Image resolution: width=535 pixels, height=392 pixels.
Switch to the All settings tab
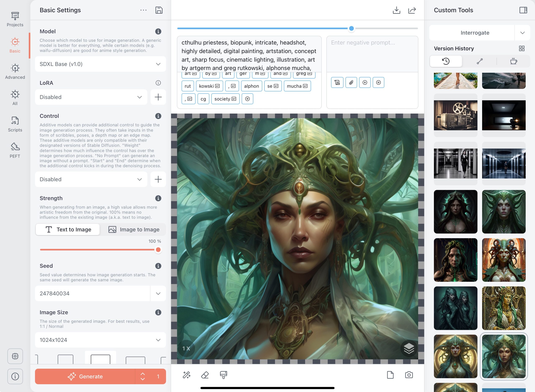[15, 98]
